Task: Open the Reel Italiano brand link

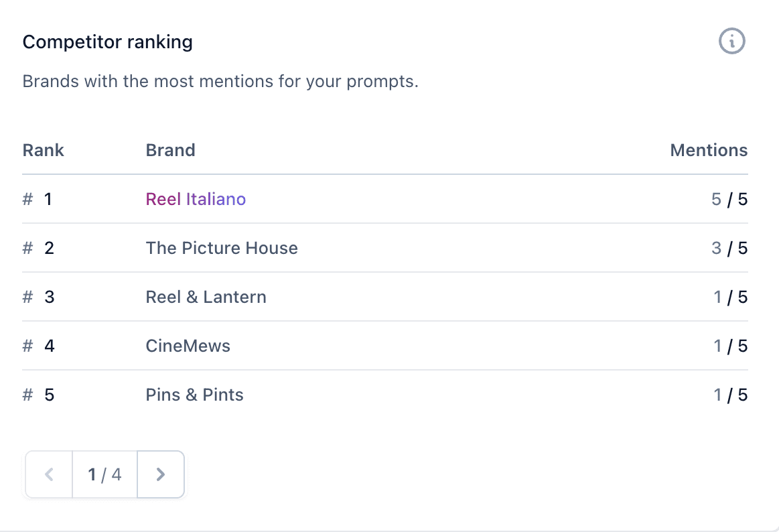Action: coord(196,199)
